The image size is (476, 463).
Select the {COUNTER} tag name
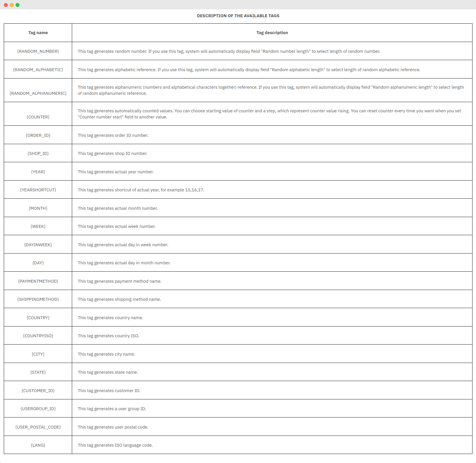click(38, 117)
